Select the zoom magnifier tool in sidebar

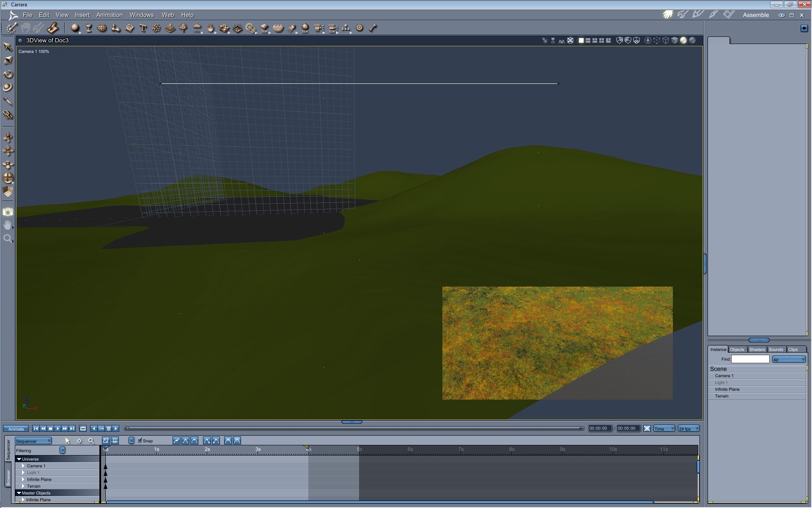coord(8,239)
